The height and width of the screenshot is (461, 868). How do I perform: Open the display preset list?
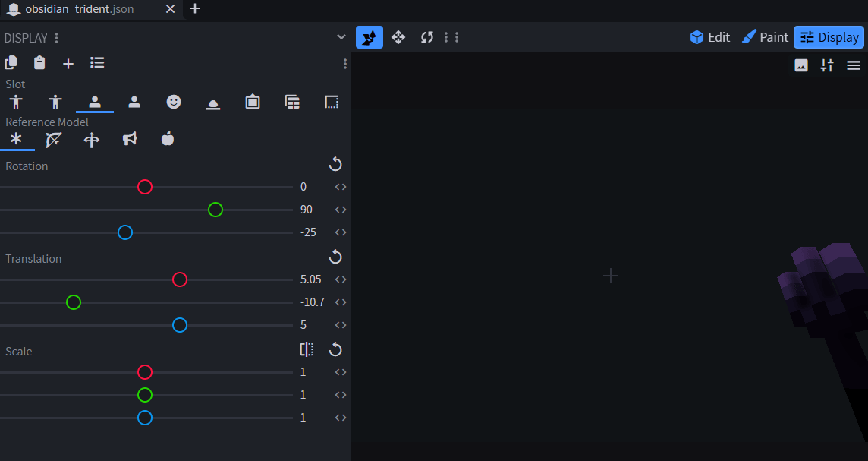97,62
